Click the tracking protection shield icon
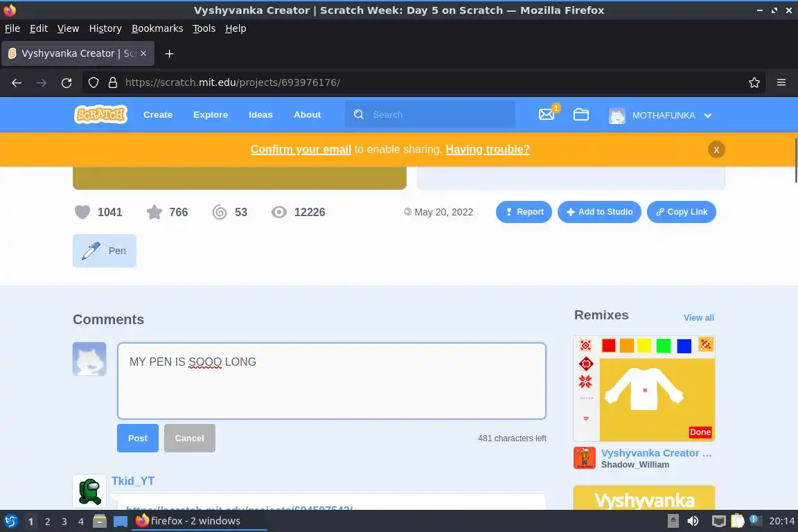Image resolution: width=798 pixels, height=532 pixels. [93, 82]
